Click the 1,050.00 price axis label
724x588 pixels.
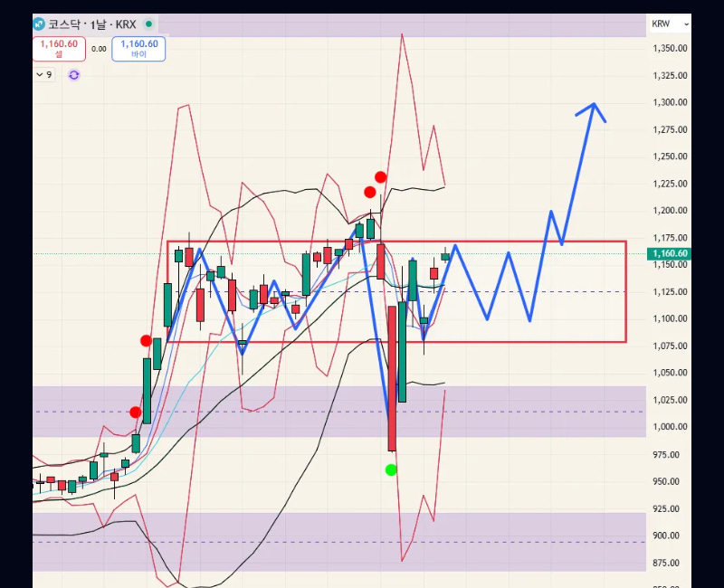pyautogui.click(x=670, y=373)
